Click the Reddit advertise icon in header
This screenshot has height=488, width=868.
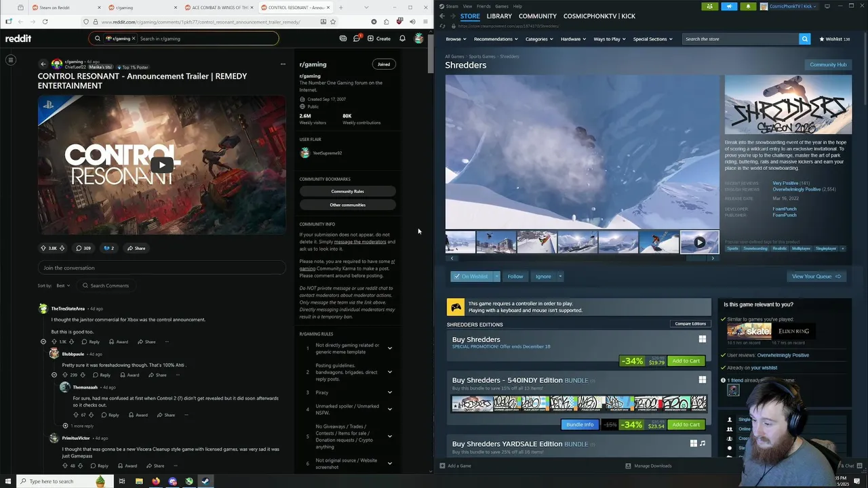tap(343, 39)
